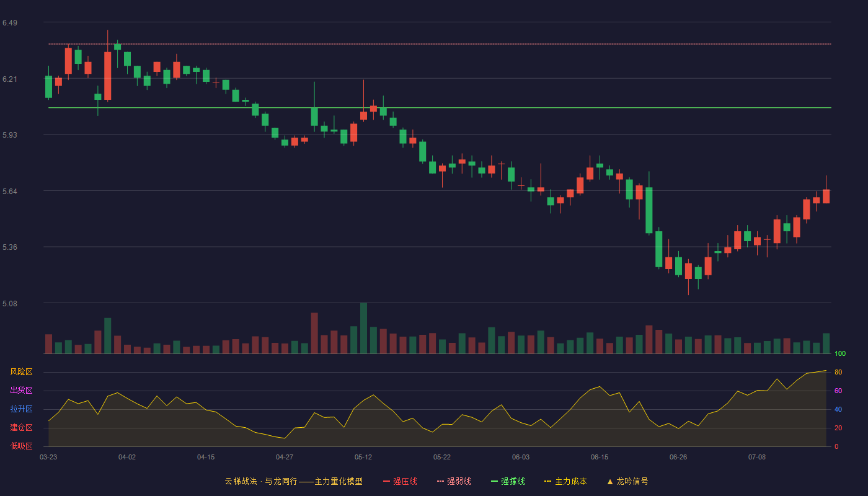Image resolution: width=868 pixels, height=496 pixels.
Task: Click the dotted pink 强弱线 legend marker
Action: tap(440, 481)
